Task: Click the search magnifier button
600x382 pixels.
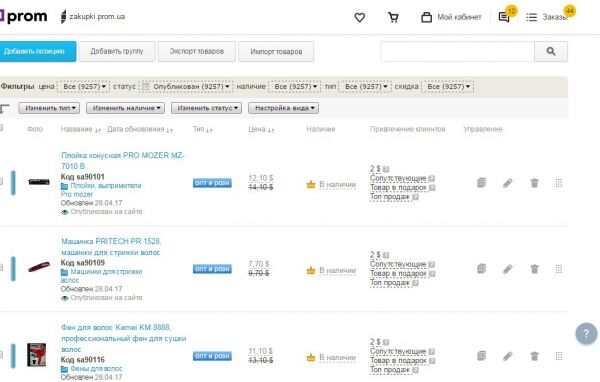Action: [551, 51]
